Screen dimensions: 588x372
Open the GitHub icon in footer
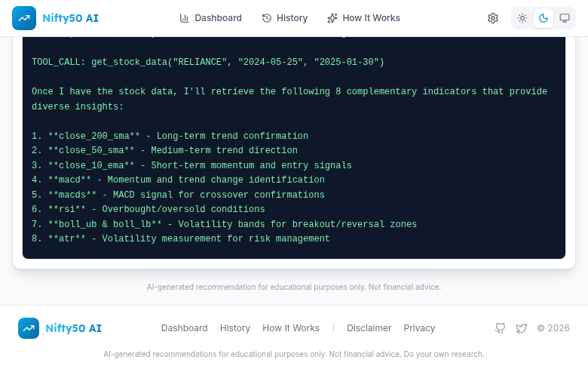point(500,328)
